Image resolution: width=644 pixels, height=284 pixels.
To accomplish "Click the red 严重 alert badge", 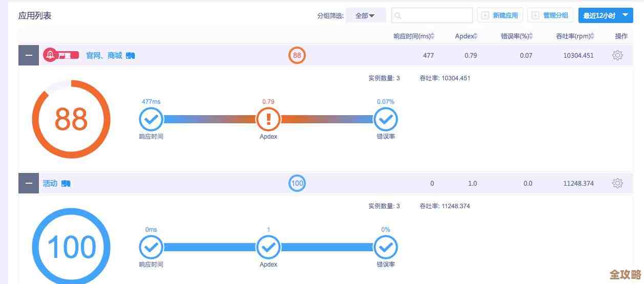I will (x=61, y=55).
